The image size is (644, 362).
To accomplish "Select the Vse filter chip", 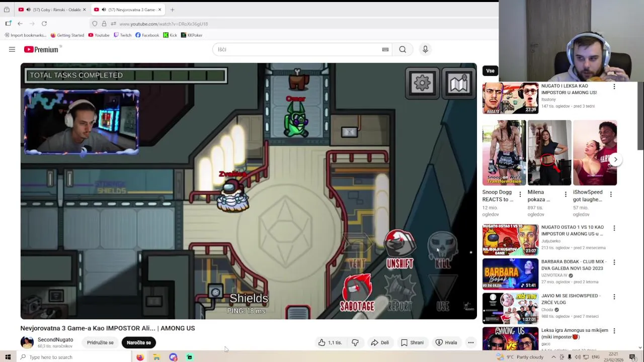I will pos(490,71).
